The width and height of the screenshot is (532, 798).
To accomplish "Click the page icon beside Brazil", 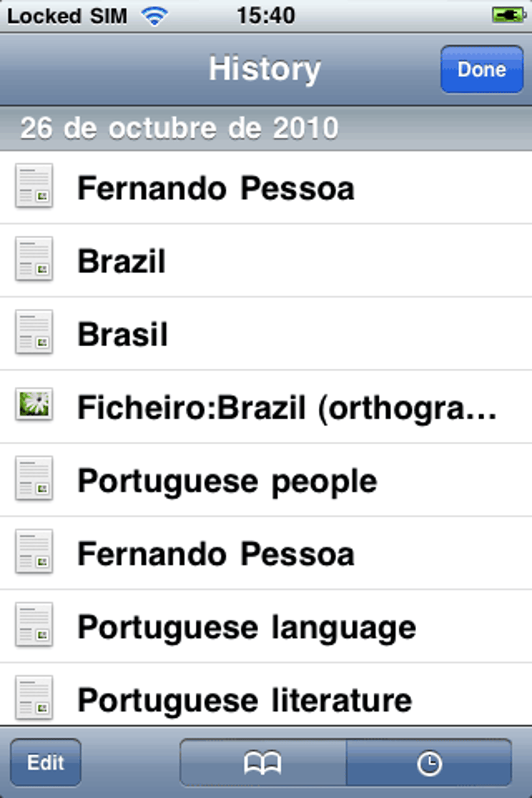I will coord(34,259).
